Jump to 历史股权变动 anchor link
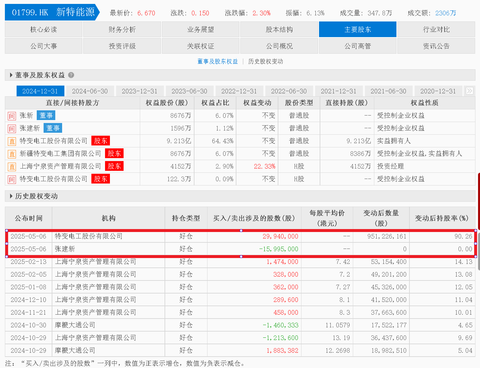The image size is (480, 368). coord(265,61)
